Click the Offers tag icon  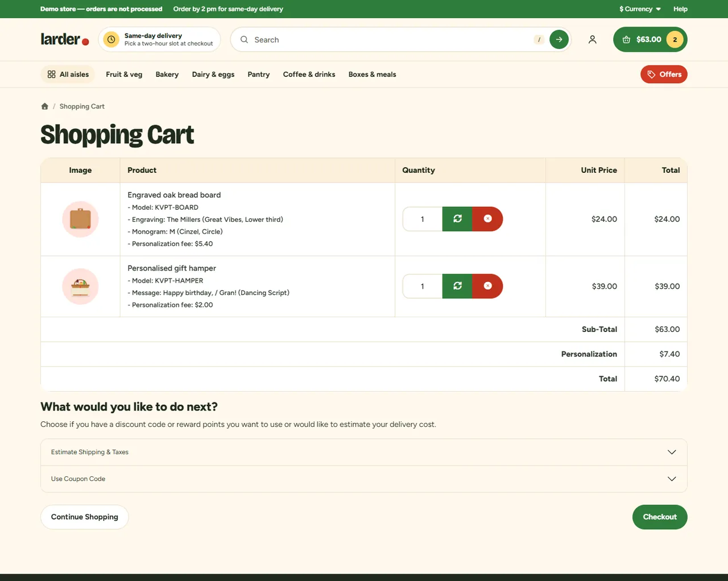pyautogui.click(x=651, y=74)
